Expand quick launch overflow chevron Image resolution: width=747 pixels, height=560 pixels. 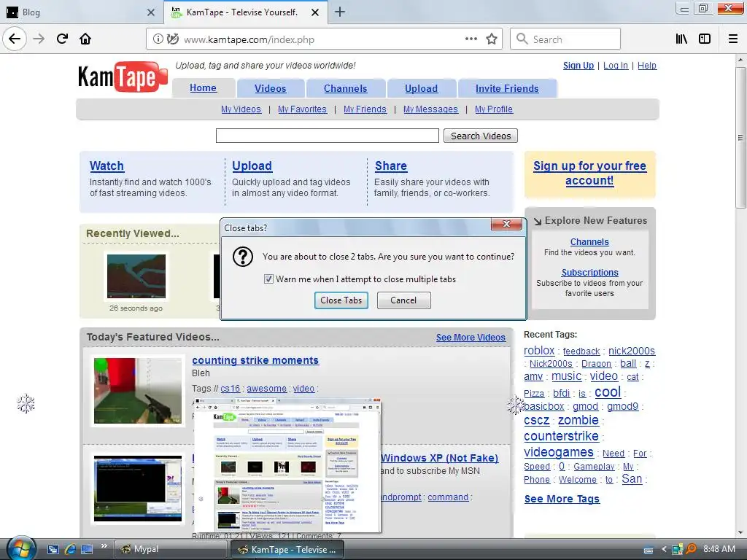pos(104,546)
